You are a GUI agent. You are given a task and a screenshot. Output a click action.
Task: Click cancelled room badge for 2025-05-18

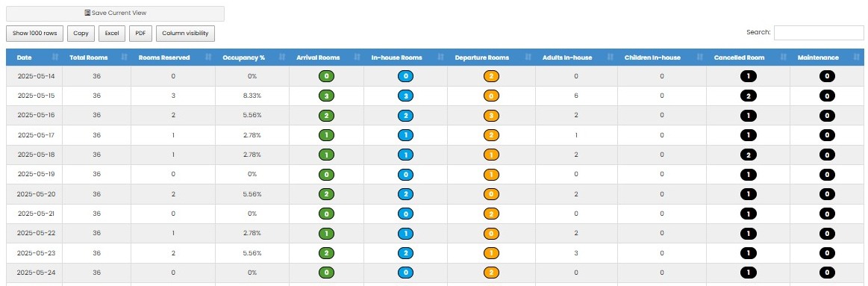749,155
